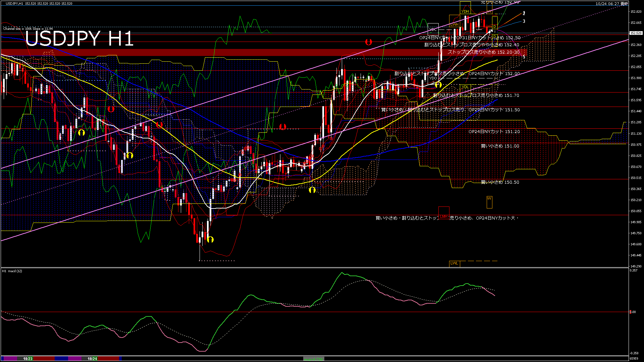Select the dark red ストップロス売り小さめ 152.20-30 band
Image resolution: width=644 pixels, height=362 pixels.
483,52
